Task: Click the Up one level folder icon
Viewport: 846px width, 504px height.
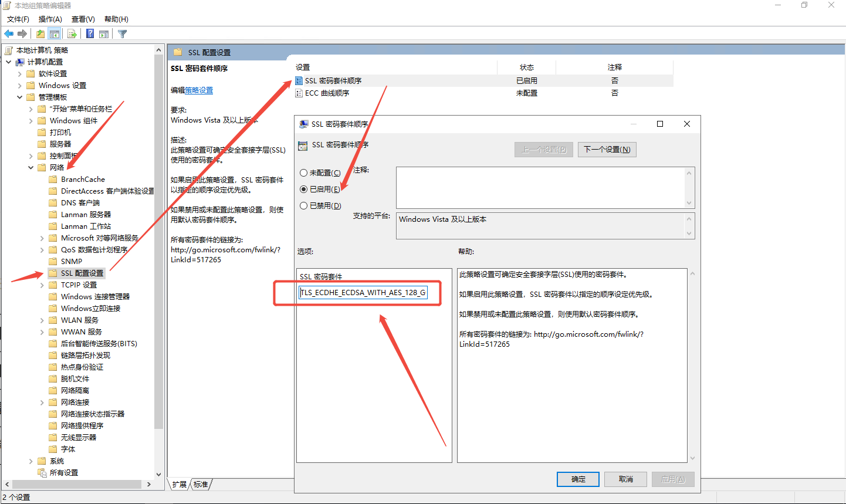Action: coord(40,34)
